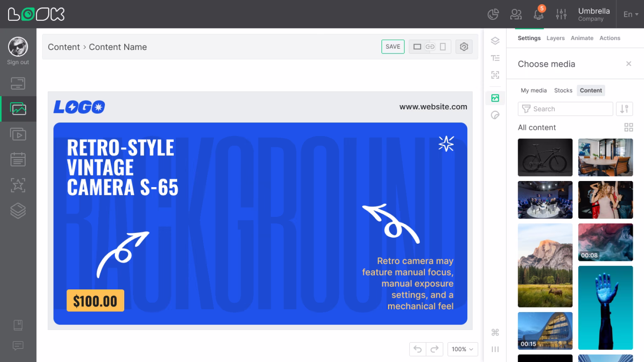Open the Umbrella Company account menu
Image resolution: width=644 pixels, height=362 pixels.
(594, 14)
